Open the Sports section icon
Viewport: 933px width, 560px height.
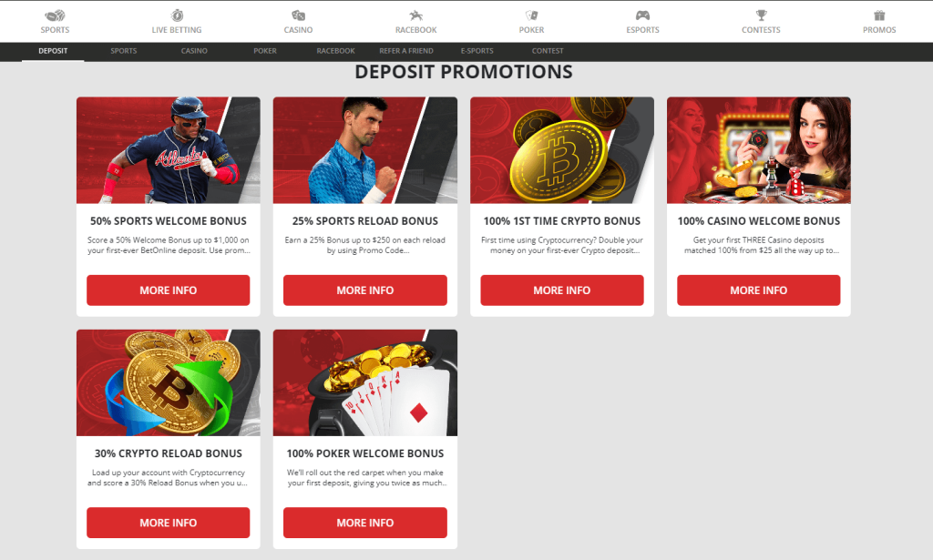point(55,16)
